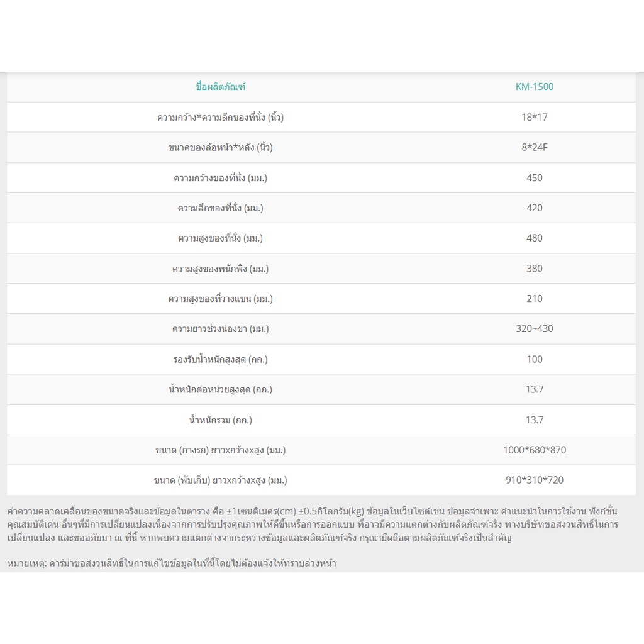Select the รองรับน้ำหนักสูงสุด (กก.) row label
Screen dimensions: 644x644
pos(221,359)
